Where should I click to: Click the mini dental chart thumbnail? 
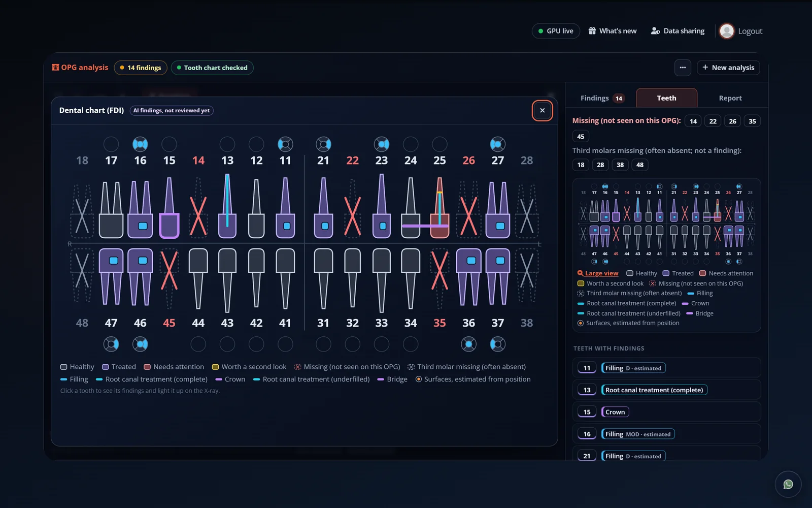pos(666,224)
